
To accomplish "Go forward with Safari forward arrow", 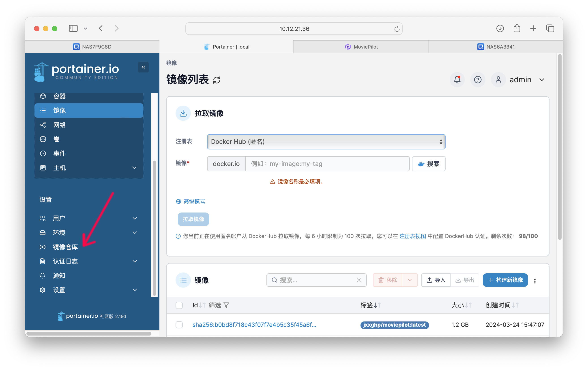I will click(116, 29).
